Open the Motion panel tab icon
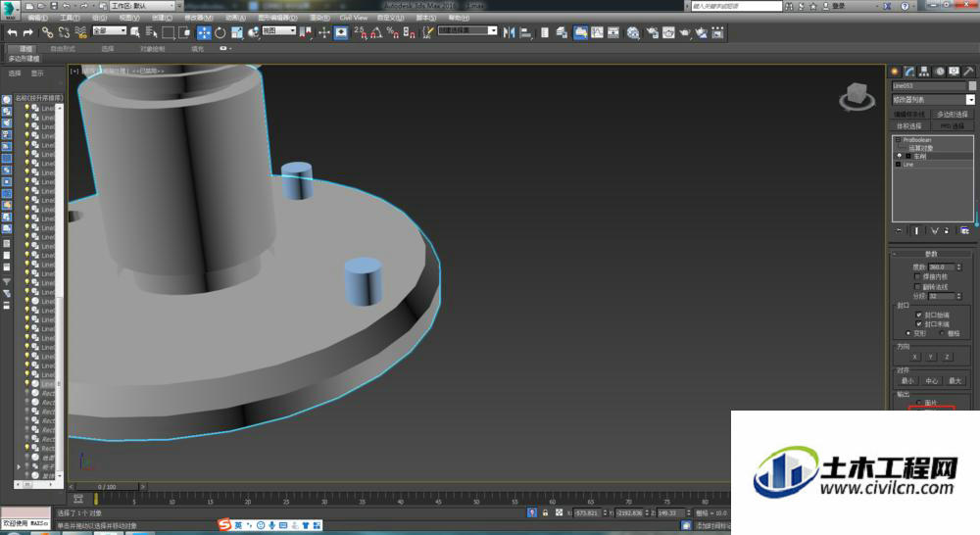This screenshot has width=980, height=535. (940, 72)
